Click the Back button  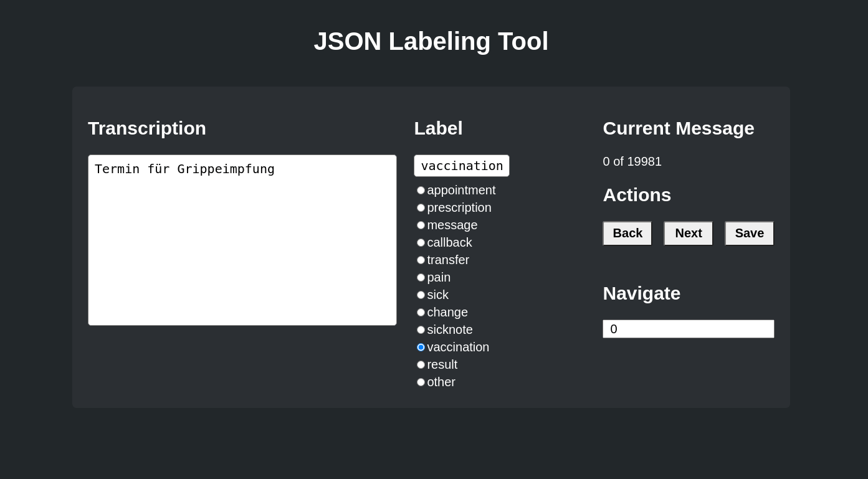point(627,233)
